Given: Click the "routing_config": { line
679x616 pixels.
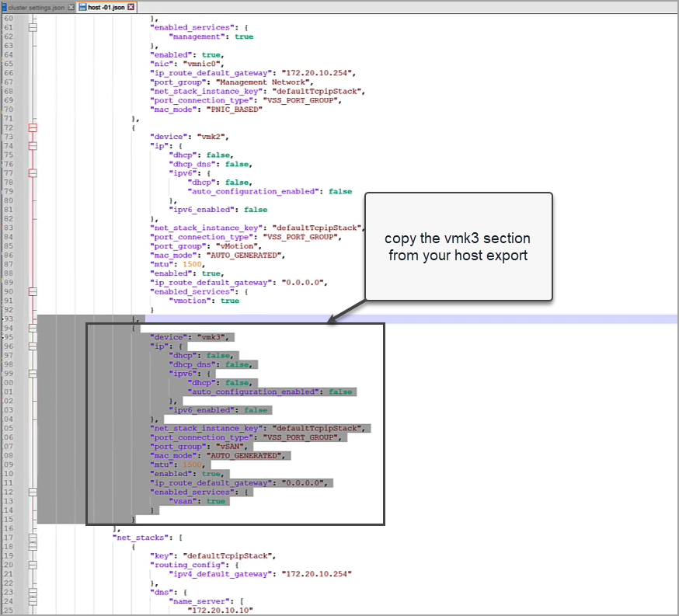Looking at the screenshot, I should 194,565.
